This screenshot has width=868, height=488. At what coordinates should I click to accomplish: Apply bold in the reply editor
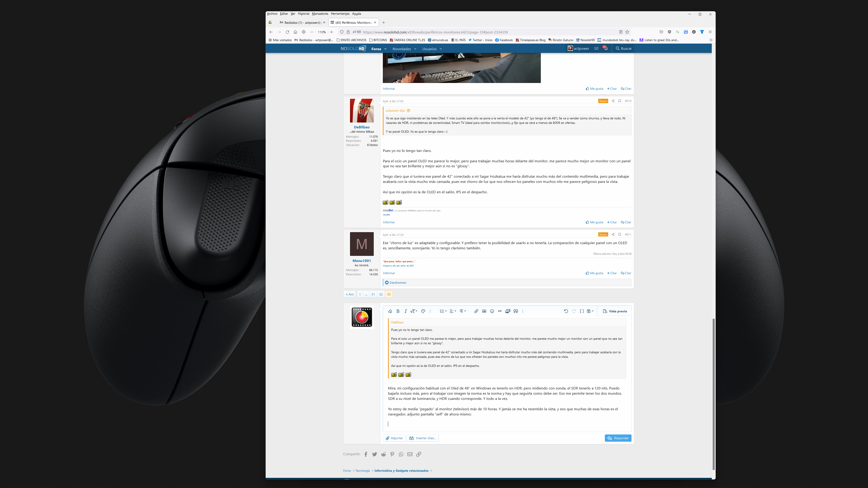[x=398, y=311]
